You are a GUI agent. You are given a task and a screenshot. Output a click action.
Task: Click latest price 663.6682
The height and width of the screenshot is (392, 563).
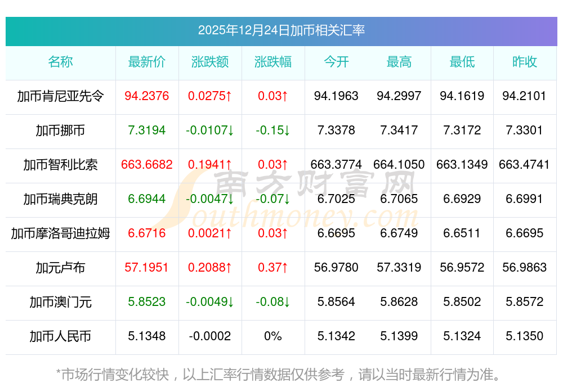(147, 165)
